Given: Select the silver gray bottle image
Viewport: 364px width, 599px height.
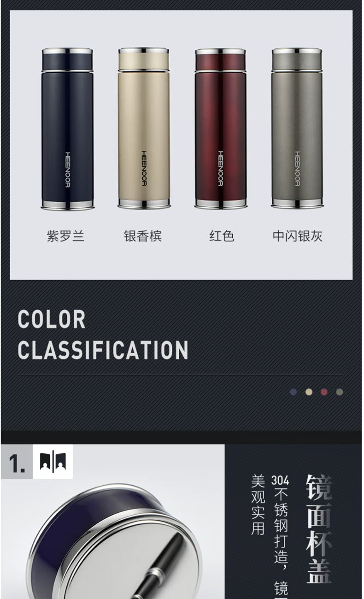Looking at the screenshot, I should click(297, 129).
